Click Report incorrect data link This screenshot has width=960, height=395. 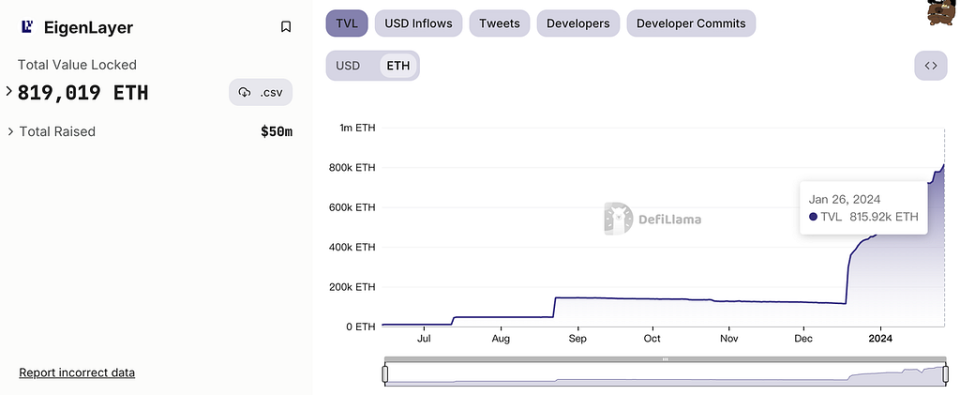77,372
